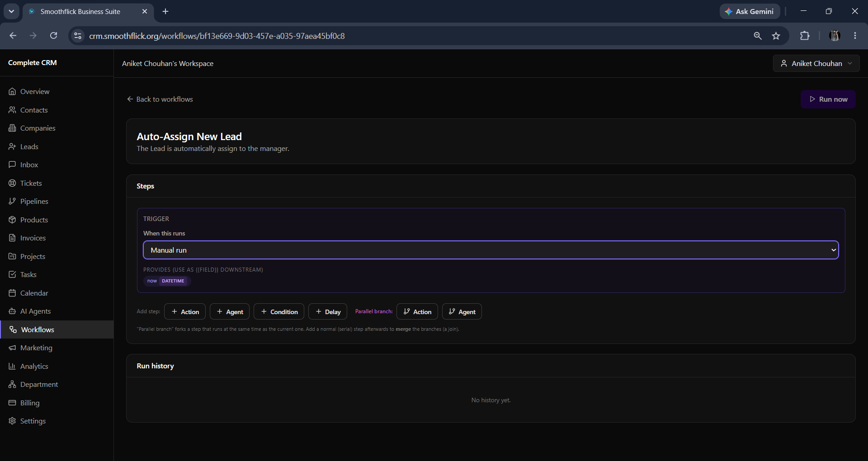This screenshot has height=461, width=868.
Task: Click the workflow description about the manager
Action: click(213, 148)
